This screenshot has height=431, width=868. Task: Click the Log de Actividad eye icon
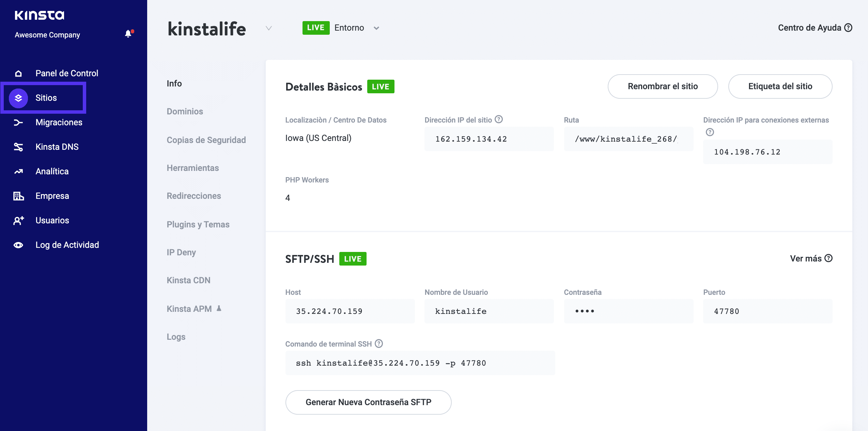click(x=18, y=245)
